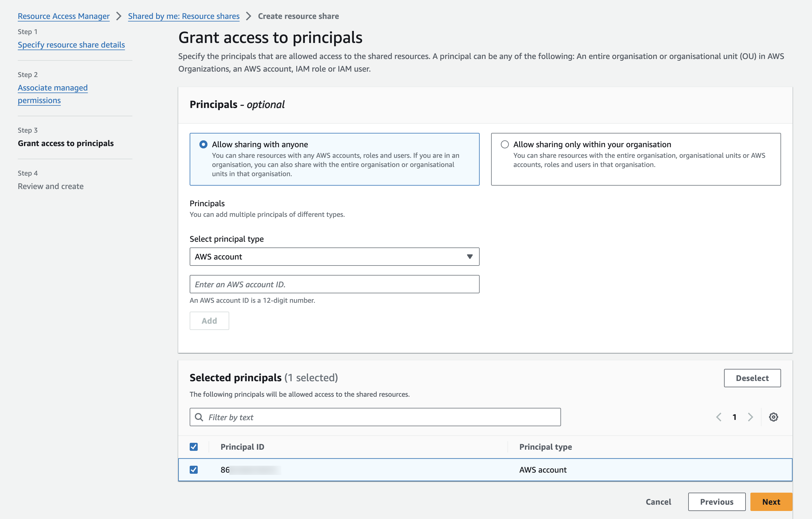Select Allow sharing with anyone option
The width and height of the screenshot is (812, 519).
coord(203,144)
